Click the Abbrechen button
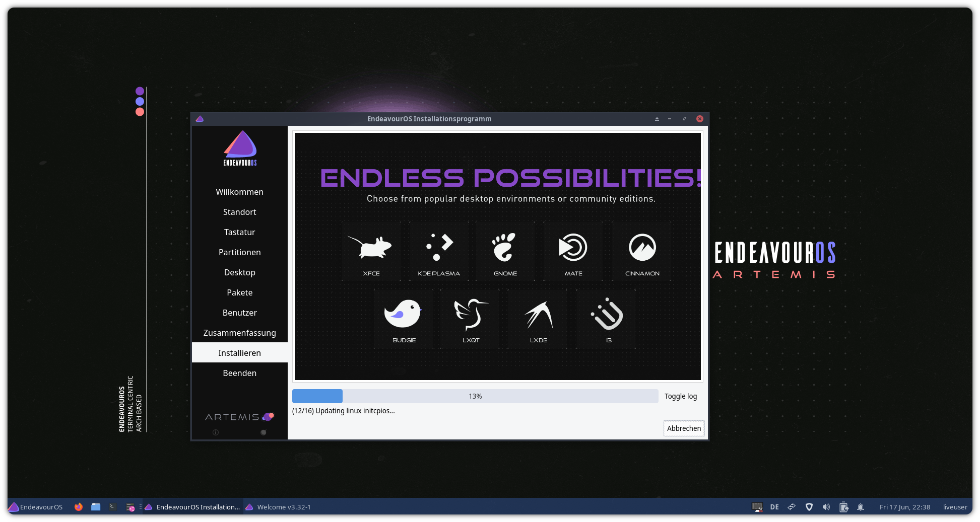Image resolution: width=980 pixels, height=522 pixels. pyautogui.click(x=684, y=428)
